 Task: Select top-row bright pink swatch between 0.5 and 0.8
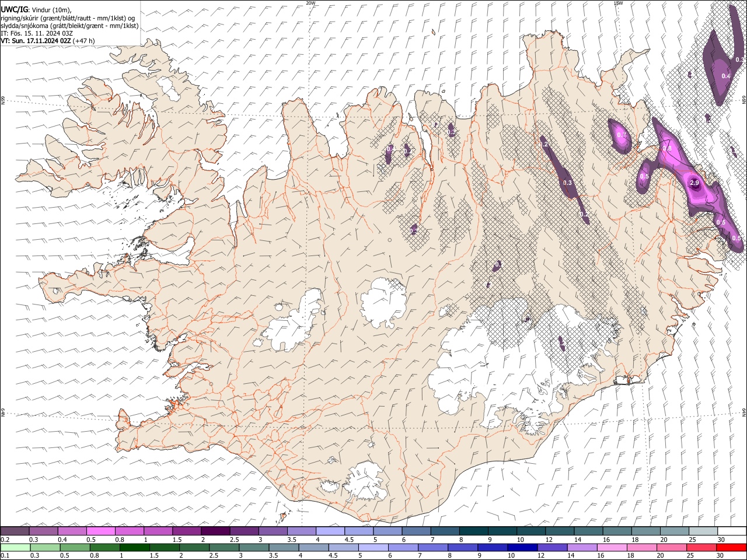pyautogui.click(x=100, y=531)
